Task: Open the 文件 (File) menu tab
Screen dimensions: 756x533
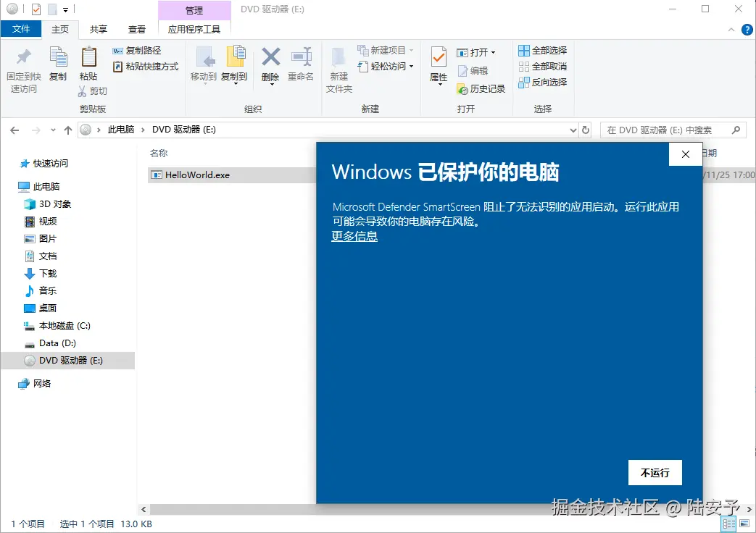Action: tap(21, 29)
